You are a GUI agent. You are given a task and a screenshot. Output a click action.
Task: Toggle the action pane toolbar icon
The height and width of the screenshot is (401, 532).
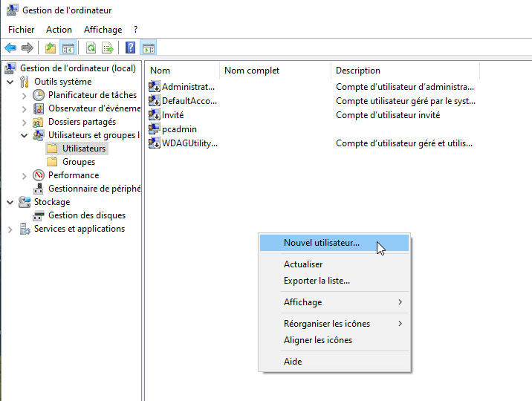tap(149, 48)
